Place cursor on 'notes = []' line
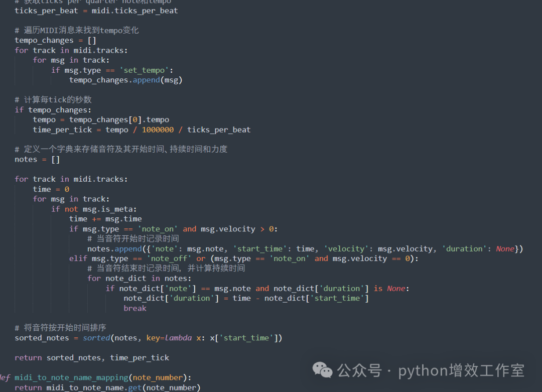This screenshot has height=392, width=542. tap(37, 159)
